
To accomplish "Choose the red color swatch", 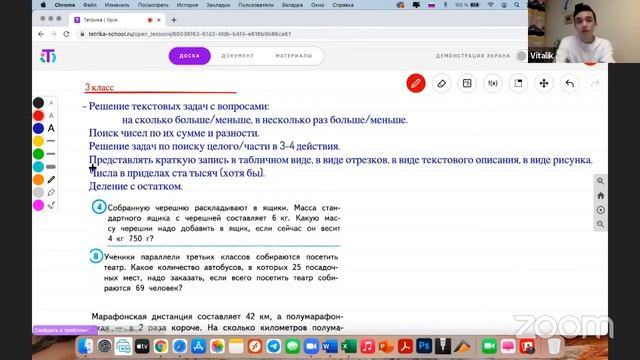I will 38,116.
